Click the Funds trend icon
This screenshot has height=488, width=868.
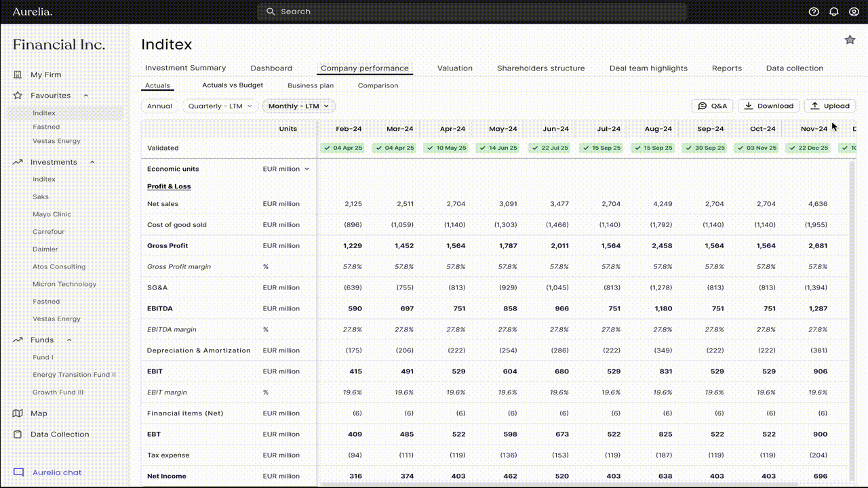(18, 340)
